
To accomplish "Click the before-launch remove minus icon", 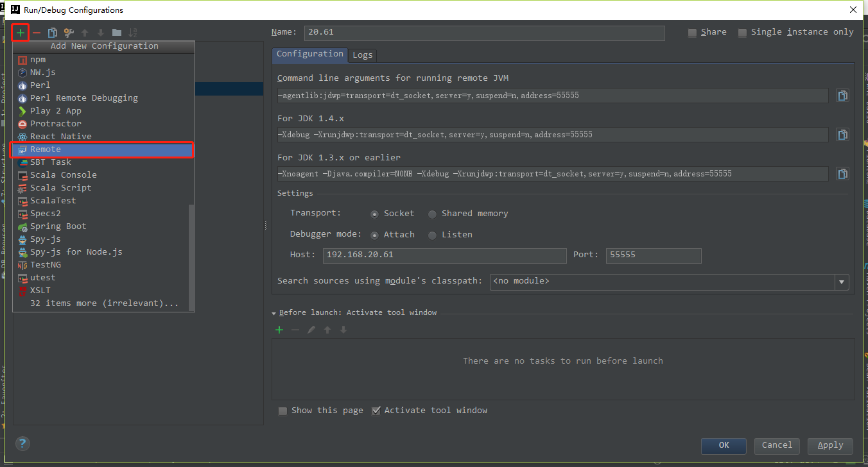I will coord(295,330).
